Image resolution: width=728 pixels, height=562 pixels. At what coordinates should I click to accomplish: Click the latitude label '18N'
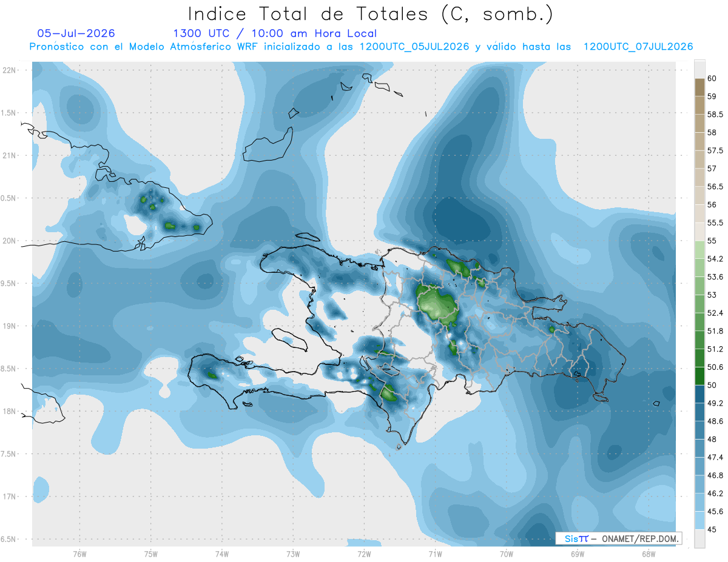pyautogui.click(x=10, y=412)
